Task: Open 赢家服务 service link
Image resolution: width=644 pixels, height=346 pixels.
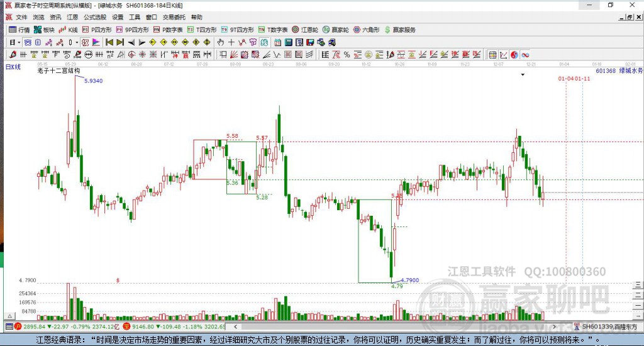Action: [400, 30]
